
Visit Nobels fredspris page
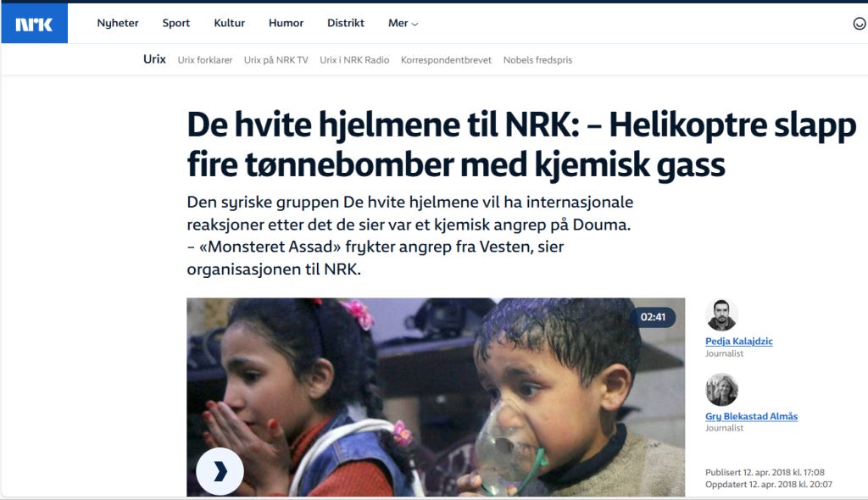[537, 60]
